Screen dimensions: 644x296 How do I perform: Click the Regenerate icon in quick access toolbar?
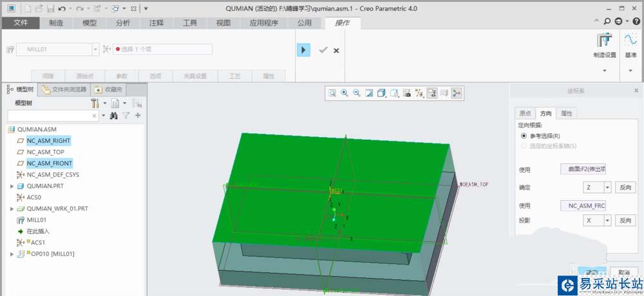97,8
